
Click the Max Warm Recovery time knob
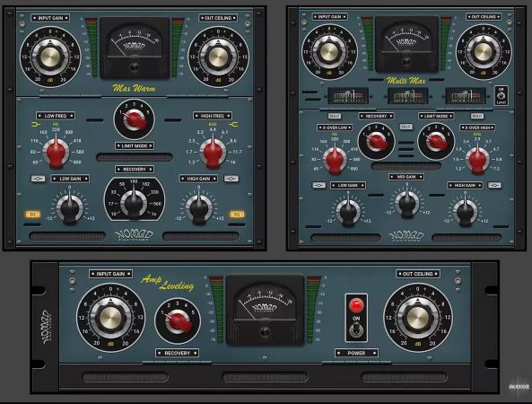click(134, 202)
